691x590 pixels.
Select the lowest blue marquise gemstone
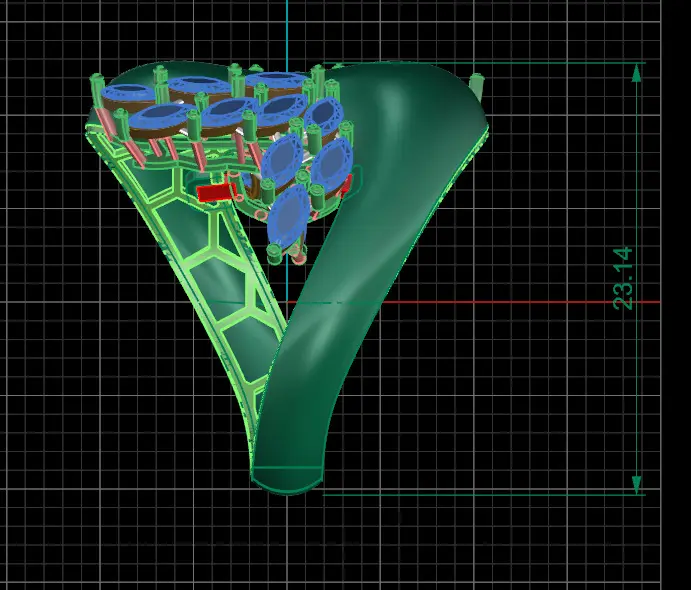[x=289, y=215]
